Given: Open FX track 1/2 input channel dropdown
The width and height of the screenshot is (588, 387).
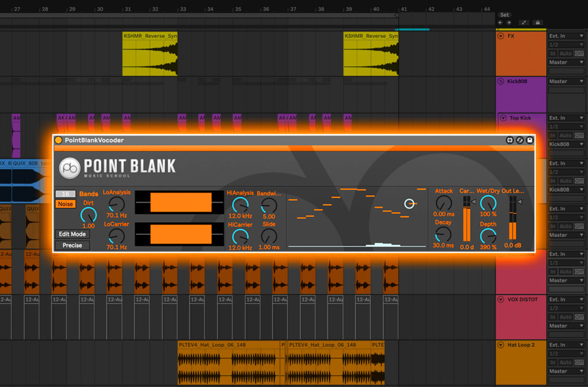Looking at the screenshot, I should [566, 45].
